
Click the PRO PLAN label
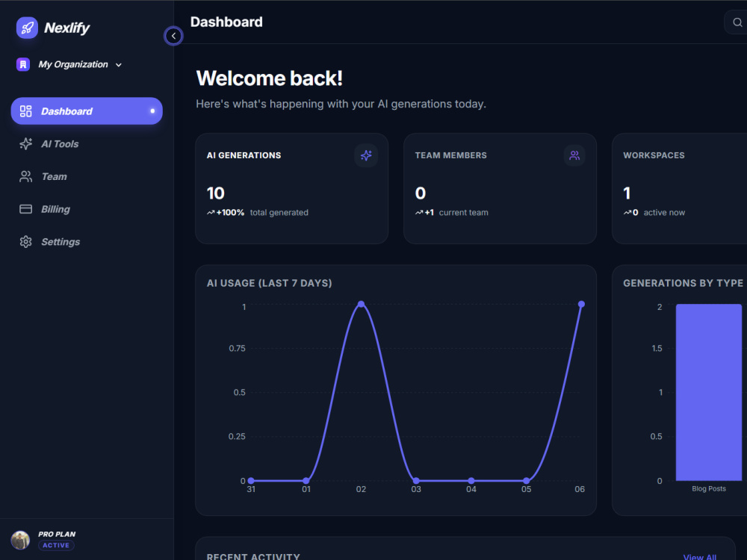point(57,535)
